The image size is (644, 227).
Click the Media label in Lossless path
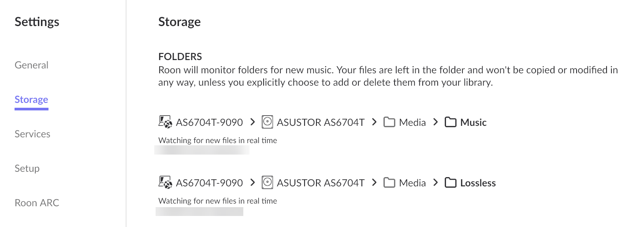pos(412,183)
